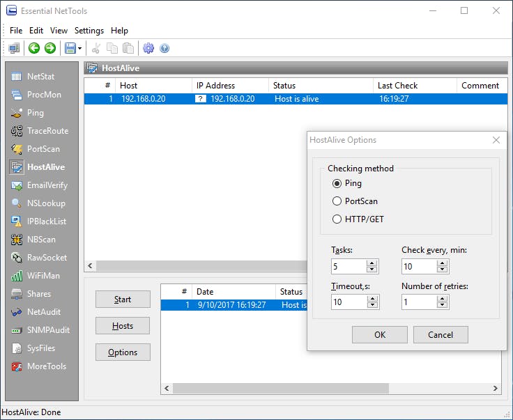Click the log pane scroll right arrow
Image resolution: width=513 pixels, height=420 pixels.
coord(496,388)
